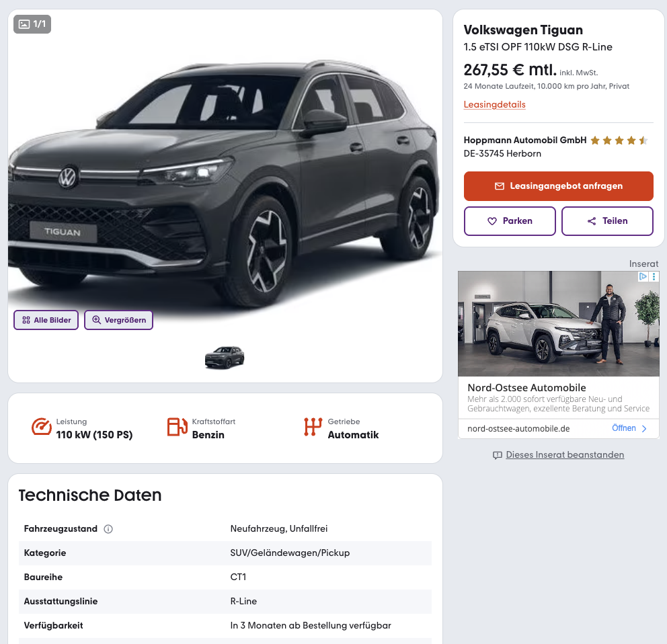
Task: Open the Hoppmann Automobil GmbH dealer name
Action: pyautogui.click(x=525, y=140)
